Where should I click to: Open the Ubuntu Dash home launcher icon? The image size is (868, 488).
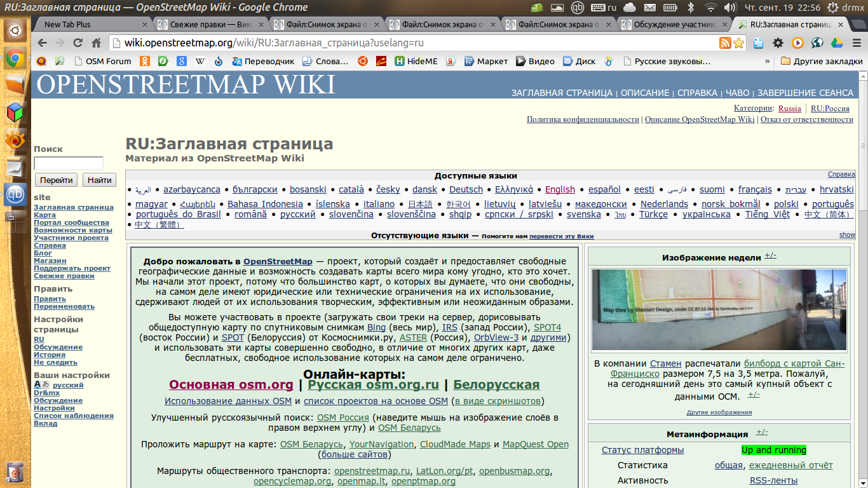(15, 30)
